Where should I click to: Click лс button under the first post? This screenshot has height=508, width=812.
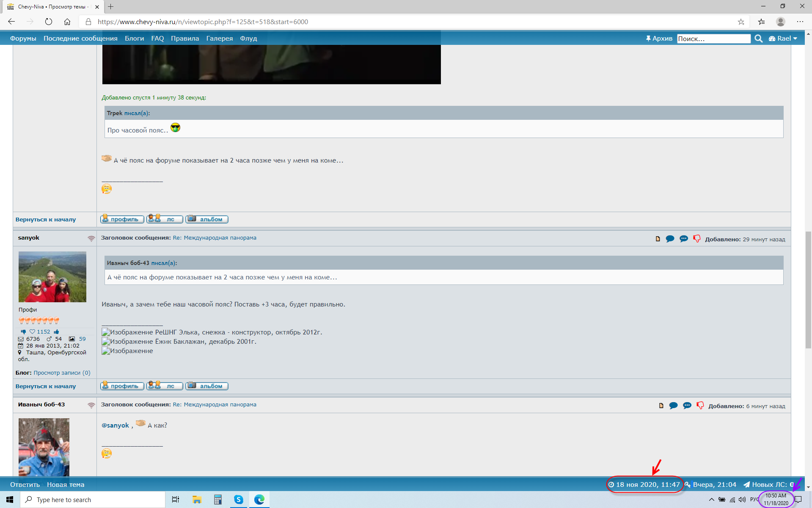[x=165, y=219]
